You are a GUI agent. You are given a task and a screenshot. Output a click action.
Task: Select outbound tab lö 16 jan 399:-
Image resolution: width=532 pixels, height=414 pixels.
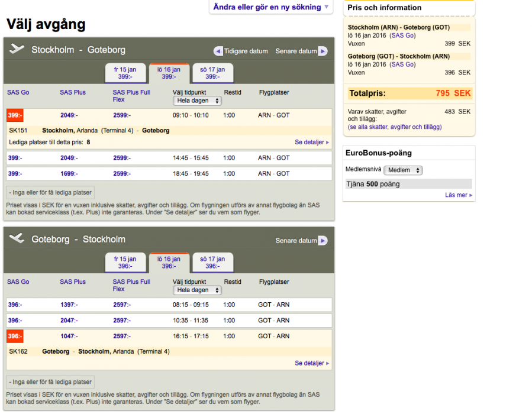(169, 73)
